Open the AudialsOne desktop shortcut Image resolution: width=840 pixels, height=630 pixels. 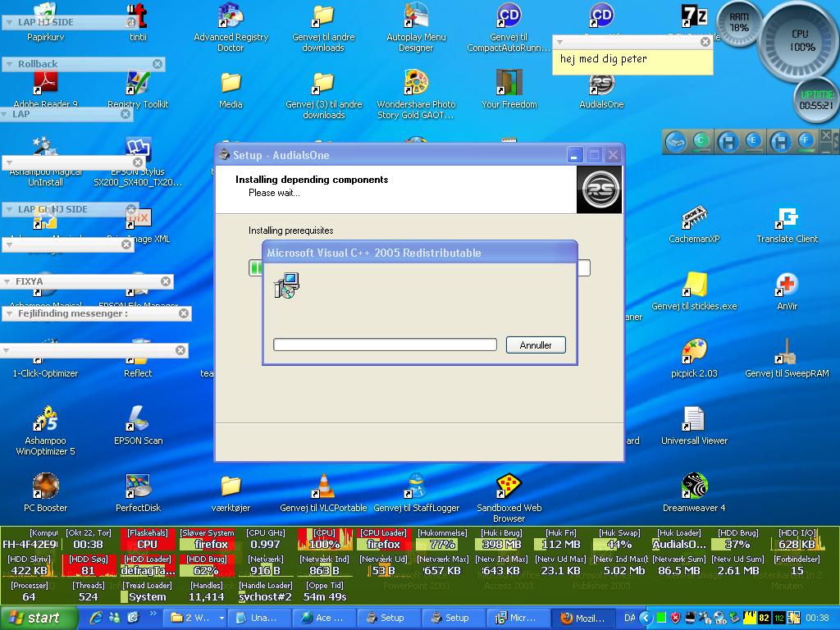tap(601, 85)
